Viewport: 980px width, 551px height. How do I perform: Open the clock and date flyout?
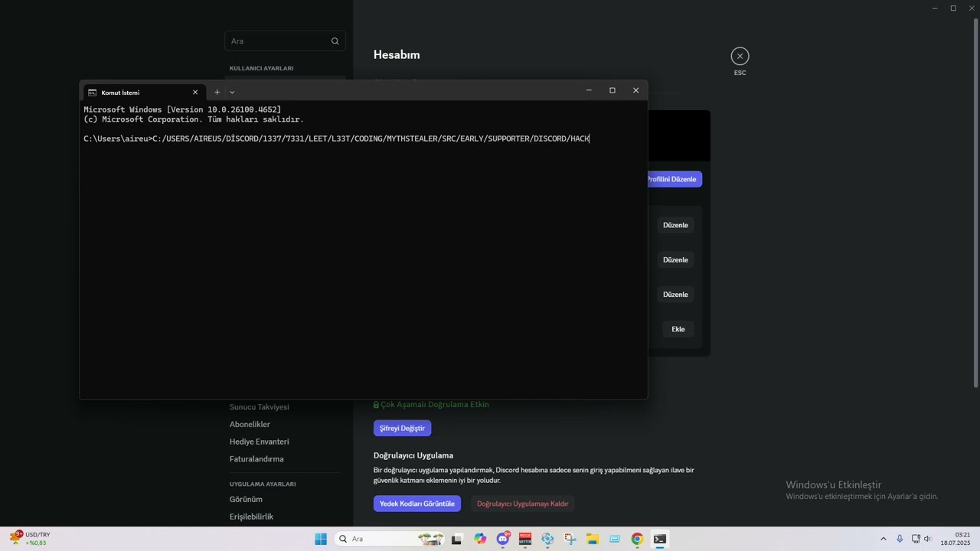pos(955,539)
